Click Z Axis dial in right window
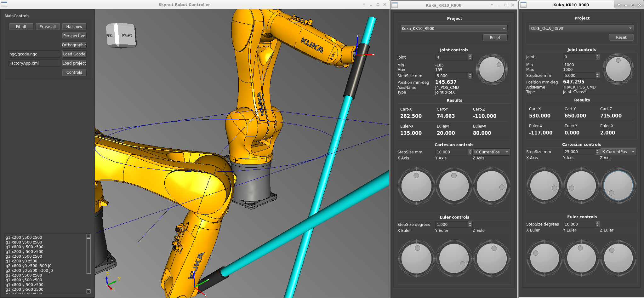The width and height of the screenshot is (644, 298). point(618,186)
